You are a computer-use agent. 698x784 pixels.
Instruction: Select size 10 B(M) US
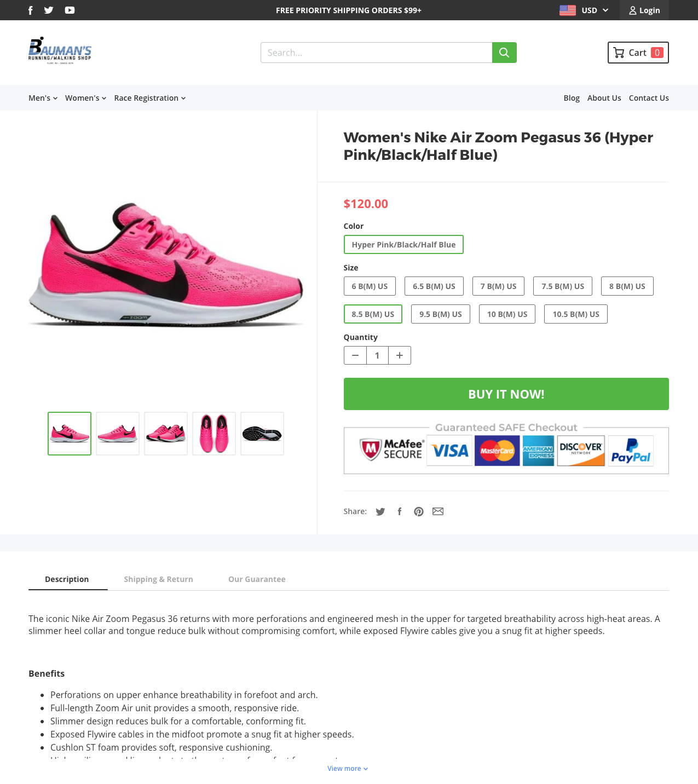coord(507,314)
